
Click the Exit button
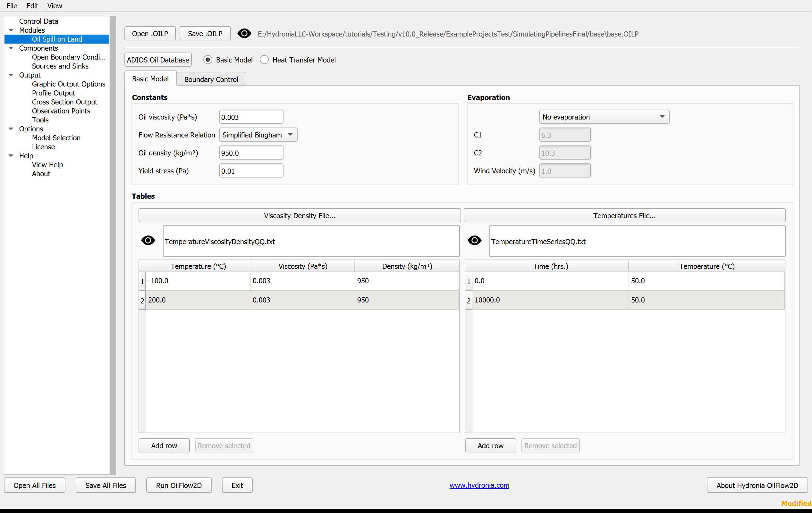click(x=237, y=485)
